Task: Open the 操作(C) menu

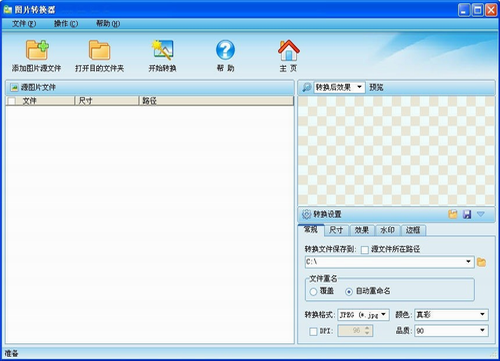Action: click(66, 23)
